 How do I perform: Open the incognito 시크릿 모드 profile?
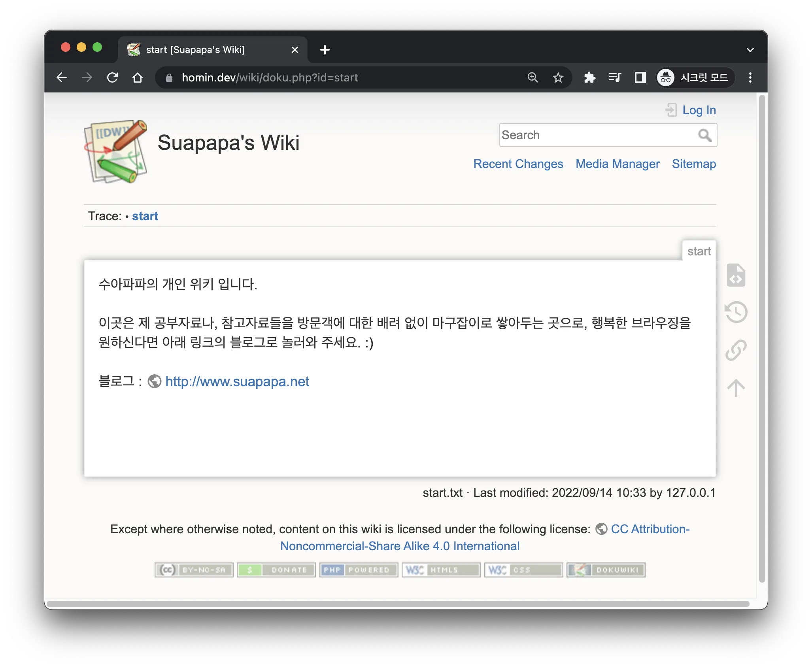click(695, 77)
